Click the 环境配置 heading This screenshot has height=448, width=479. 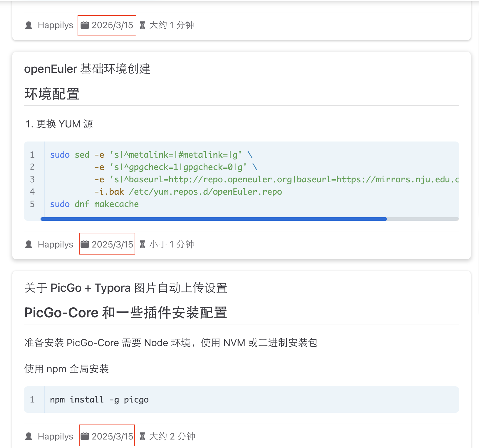click(52, 94)
